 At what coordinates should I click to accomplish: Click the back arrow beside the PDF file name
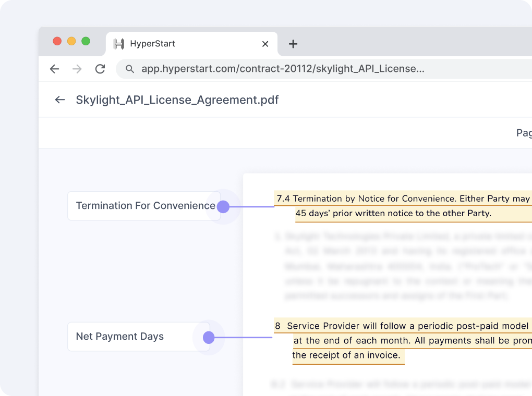60,100
